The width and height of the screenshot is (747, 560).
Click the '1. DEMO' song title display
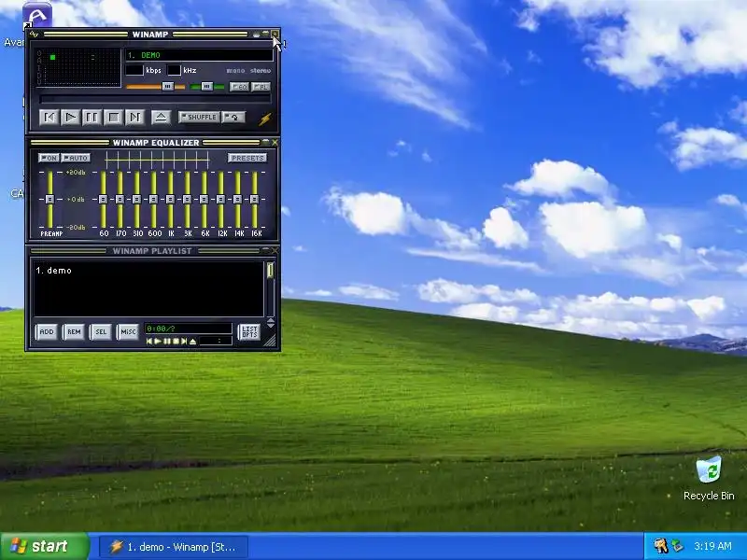tap(199, 55)
